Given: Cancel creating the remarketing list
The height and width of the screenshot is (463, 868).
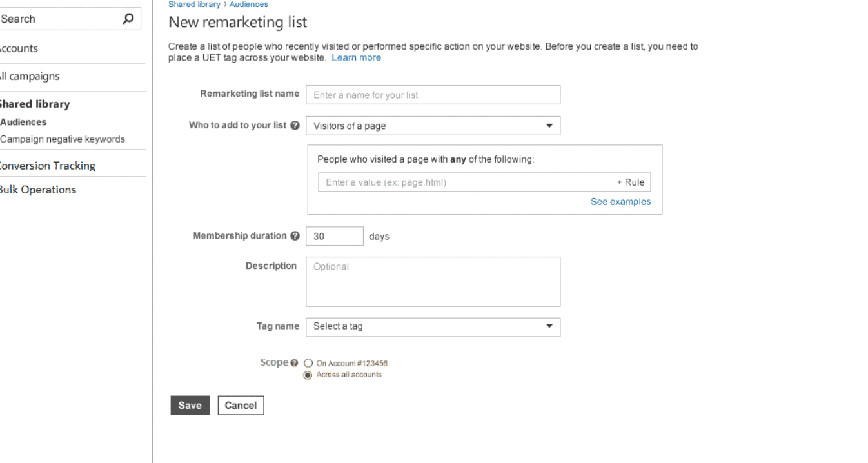Looking at the screenshot, I should pos(241,406).
